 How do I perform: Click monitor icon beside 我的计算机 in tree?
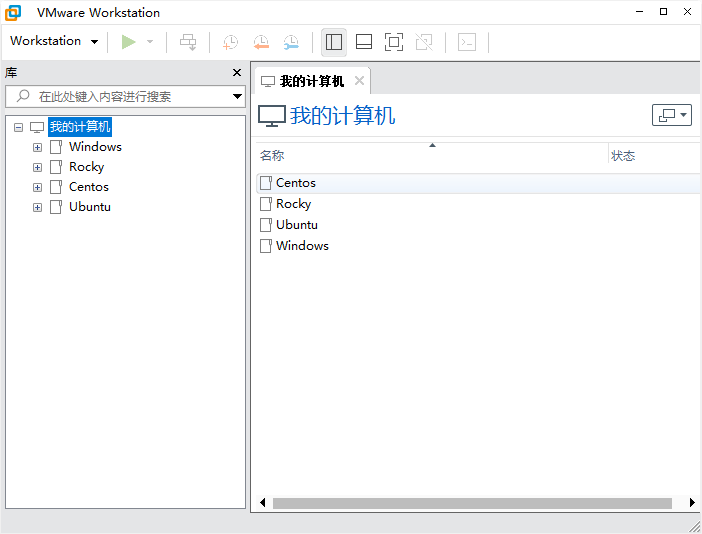point(37,128)
